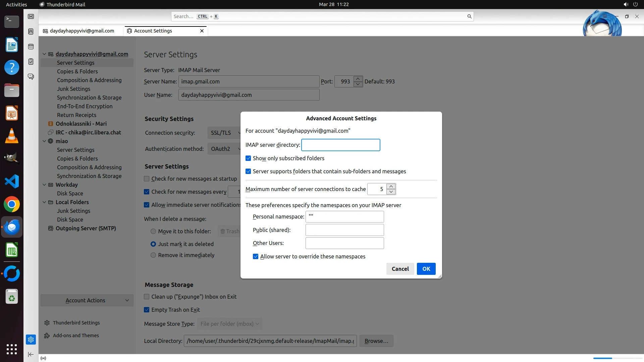Open the Mail space icon
Screen dimensions: 644x362
coord(31,16)
